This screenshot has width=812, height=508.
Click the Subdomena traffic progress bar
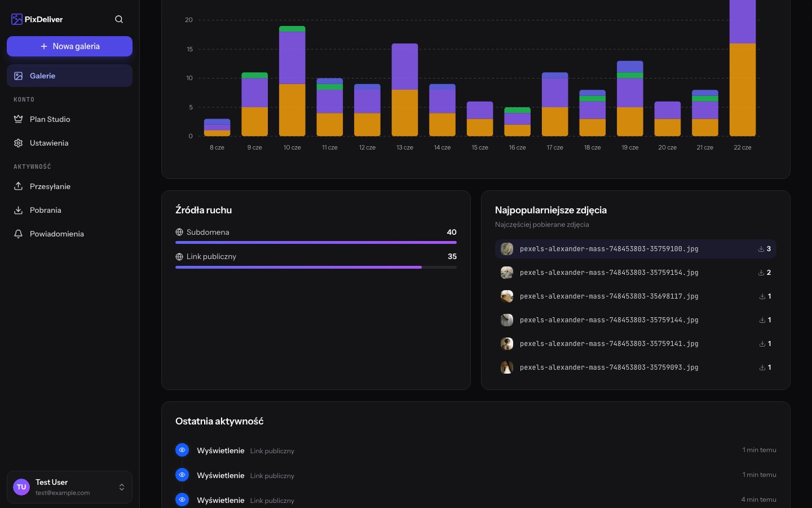point(316,243)
